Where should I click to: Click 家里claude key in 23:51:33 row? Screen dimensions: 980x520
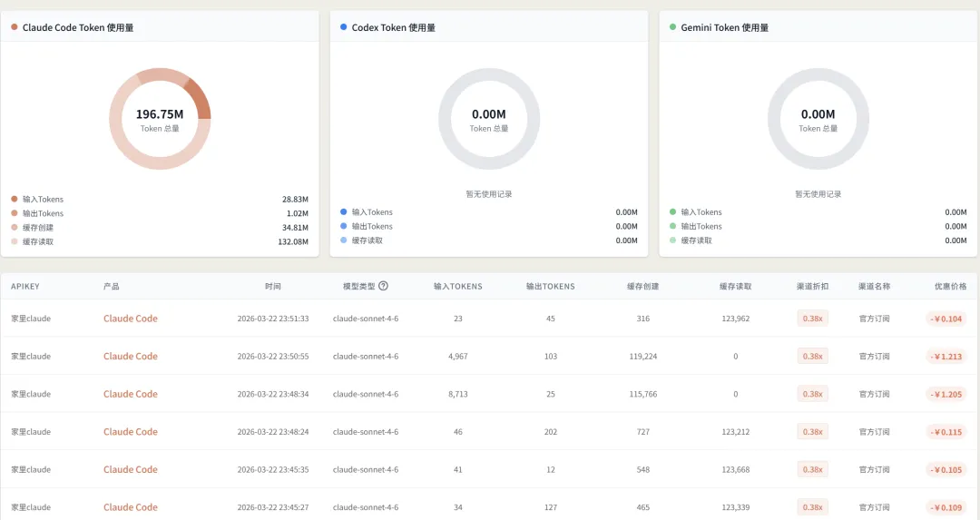coord(31,319)
